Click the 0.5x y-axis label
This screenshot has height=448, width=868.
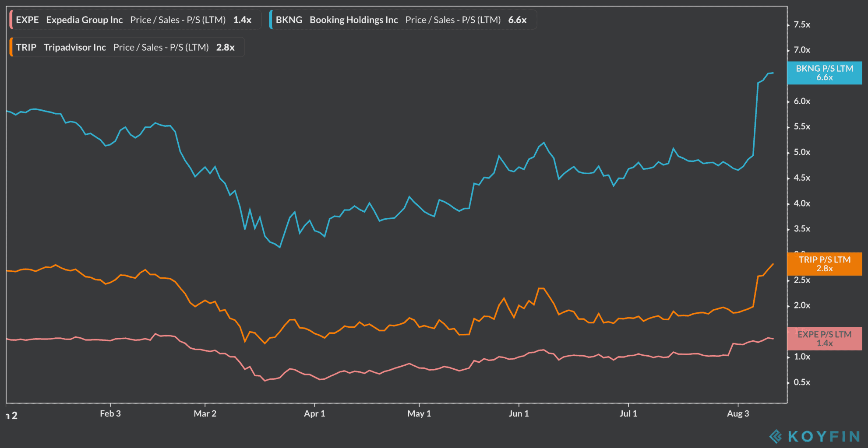(802, 382)
